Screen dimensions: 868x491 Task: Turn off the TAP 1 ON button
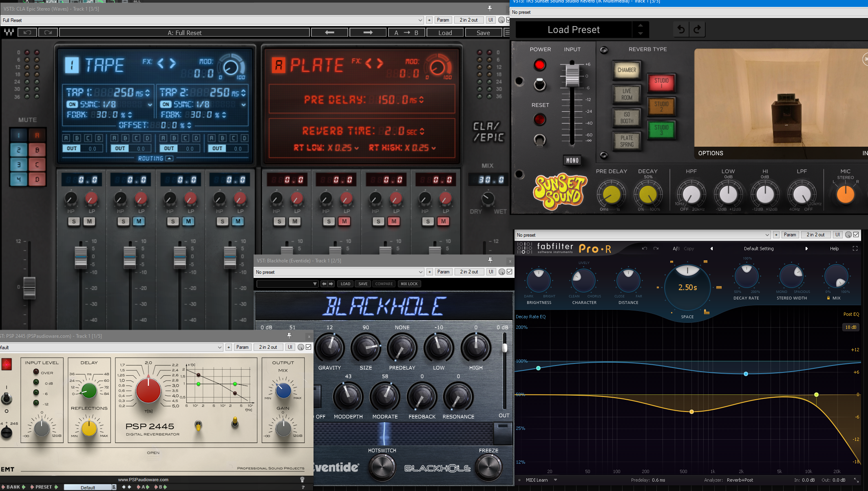(x=72, y=104)
